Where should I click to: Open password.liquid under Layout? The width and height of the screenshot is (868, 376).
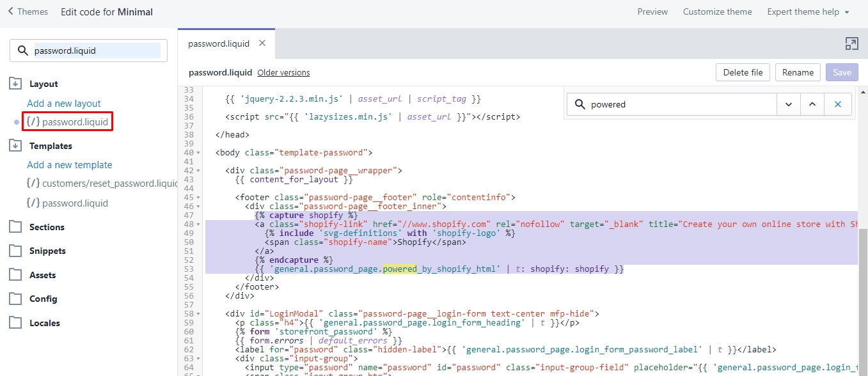point(67,121)
